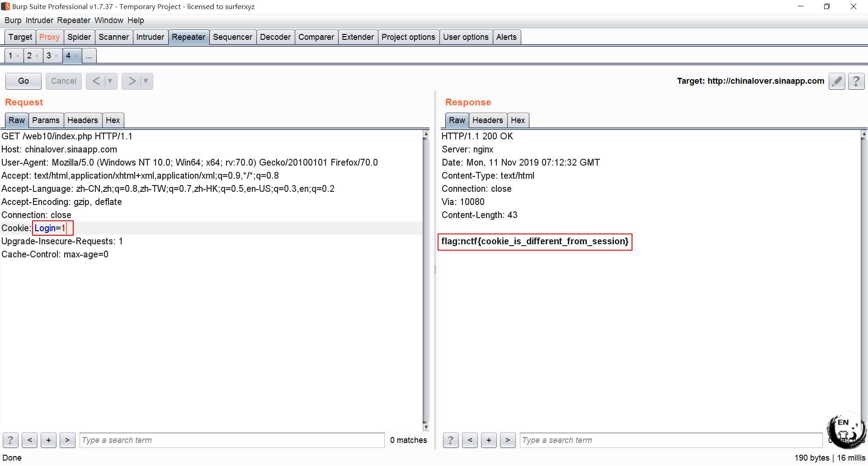Viewport: 868px width, 466px height.
Task: Show request Params view
Action: [46, 120]
